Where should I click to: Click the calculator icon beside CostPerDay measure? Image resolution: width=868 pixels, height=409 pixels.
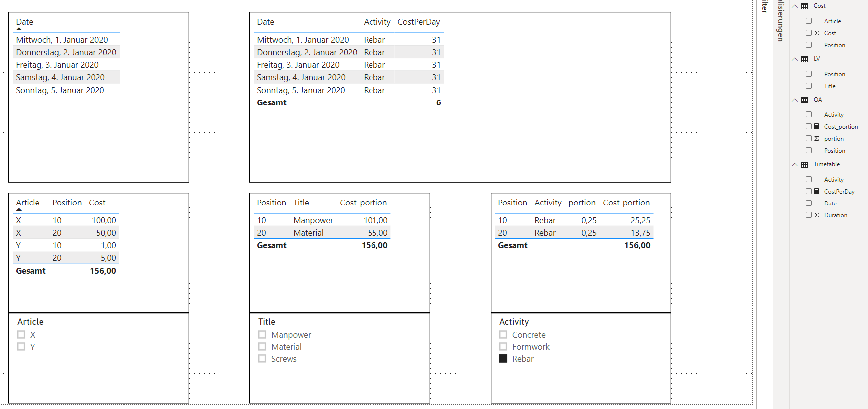pyautogui.click(x=817, y=192)
